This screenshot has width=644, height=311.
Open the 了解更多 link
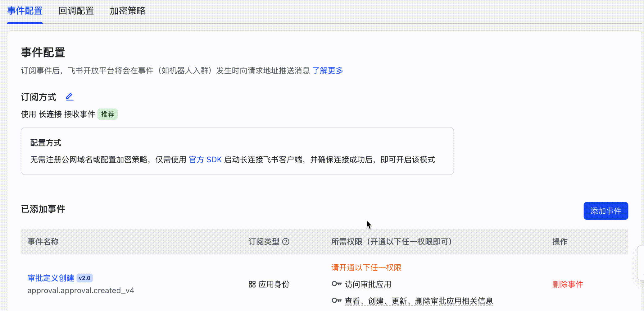tap(328, 71)
